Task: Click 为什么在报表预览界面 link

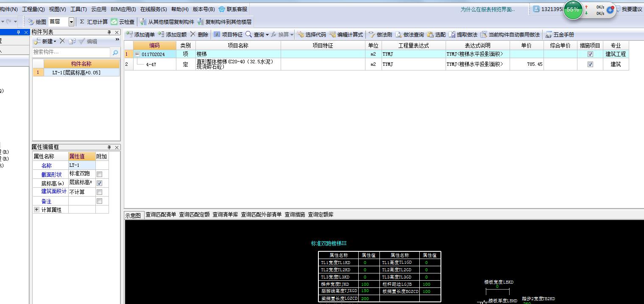Action: 488,9
